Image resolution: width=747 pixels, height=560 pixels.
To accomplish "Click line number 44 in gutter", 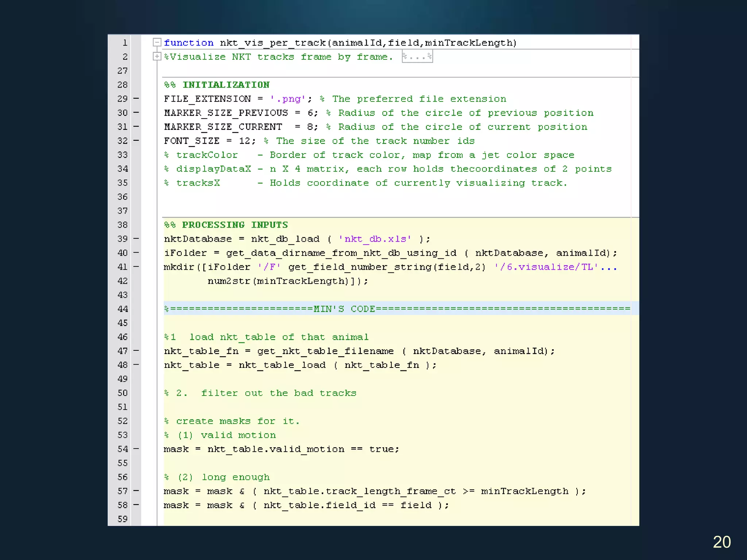I will [x=123, y=309].
